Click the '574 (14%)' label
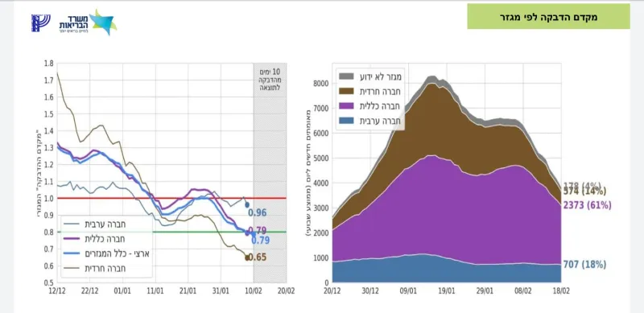 pos(585,192)
